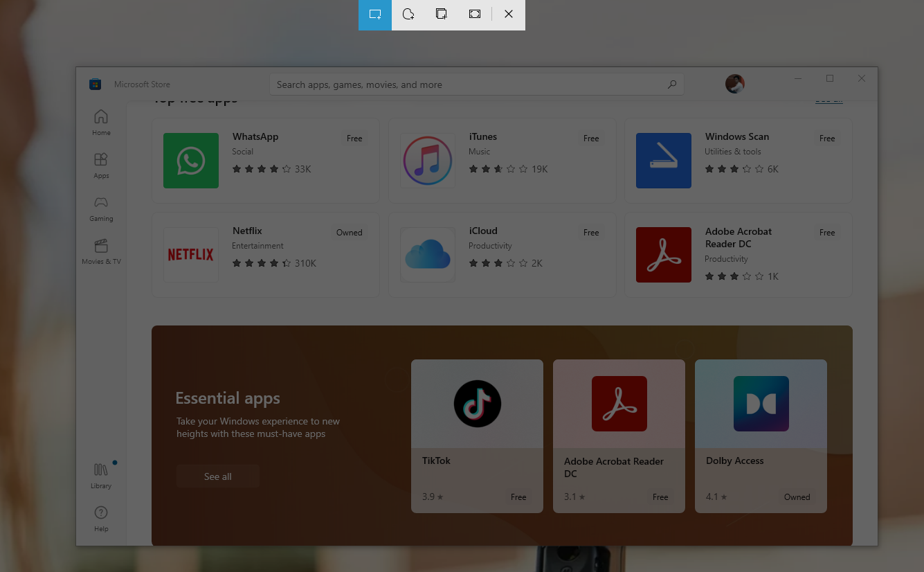This screenshot has height=572, width=924.
Task: Open the Home section in Microsoft Store
Action: point(101,123)
